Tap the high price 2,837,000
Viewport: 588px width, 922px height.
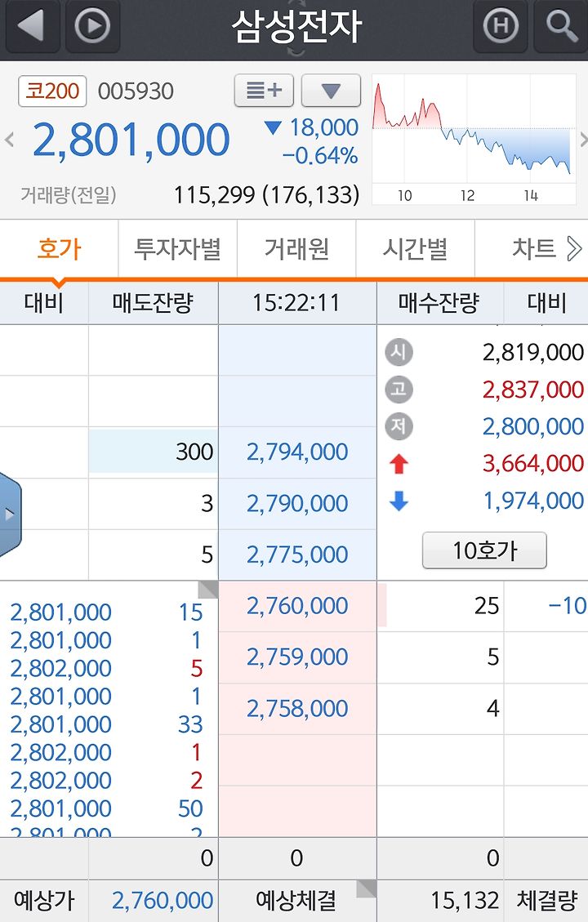point(533,390)
